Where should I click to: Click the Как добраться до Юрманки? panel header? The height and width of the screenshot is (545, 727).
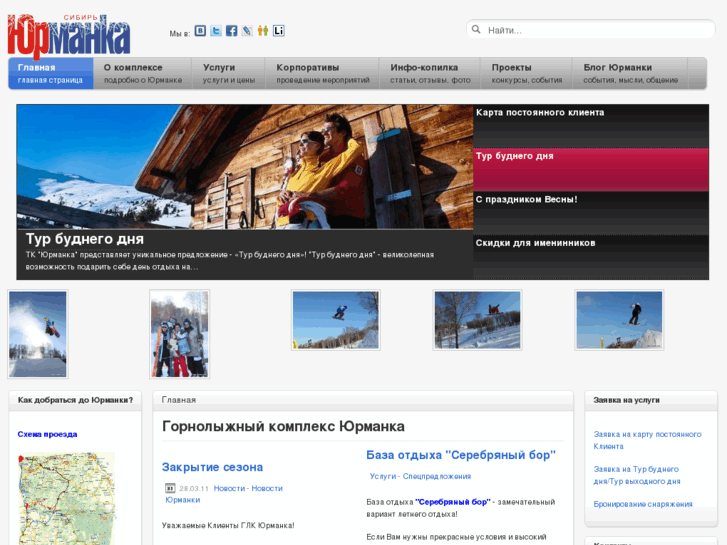[x=75, y=400]
